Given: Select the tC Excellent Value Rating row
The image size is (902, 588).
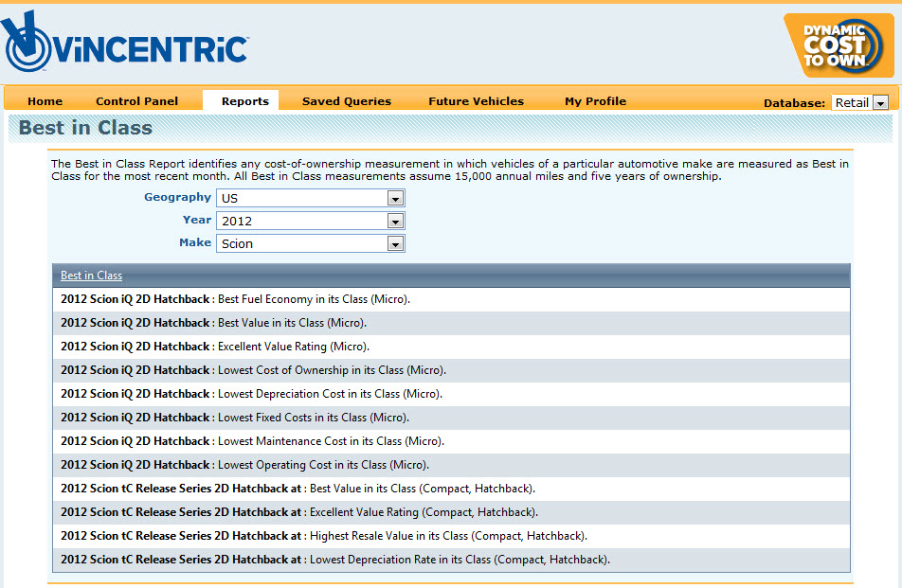Looking at the screenshot, I should point(451,512).
